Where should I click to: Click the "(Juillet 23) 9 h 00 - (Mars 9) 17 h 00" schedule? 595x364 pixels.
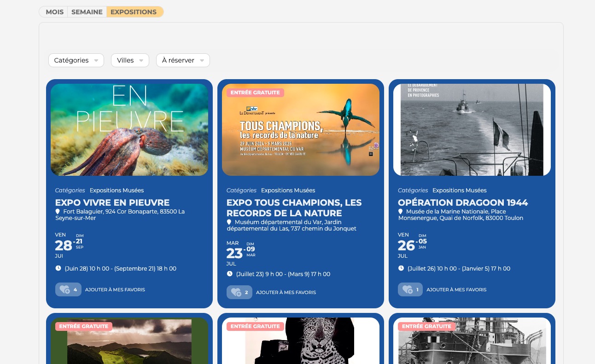click(x=283, y=274)
